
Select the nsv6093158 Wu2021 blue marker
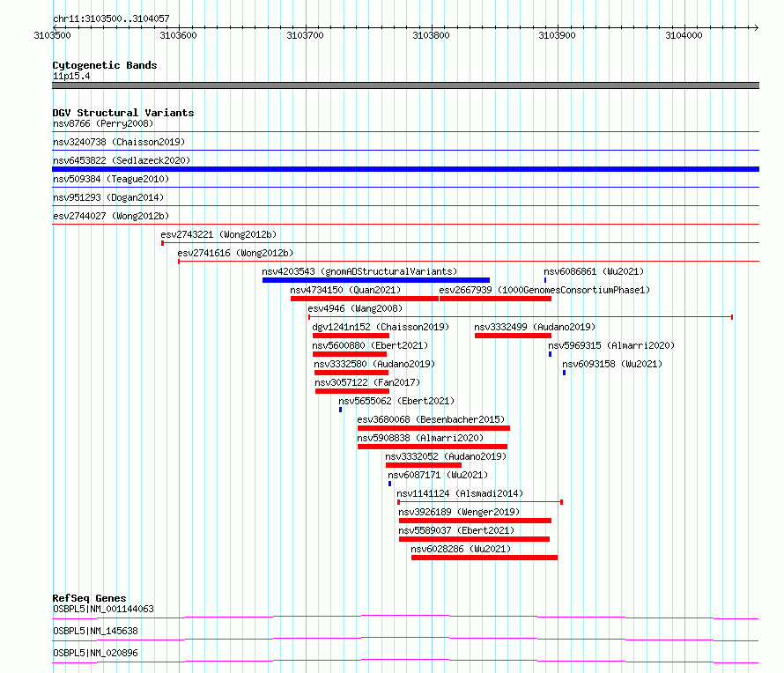tap(564, 373)
